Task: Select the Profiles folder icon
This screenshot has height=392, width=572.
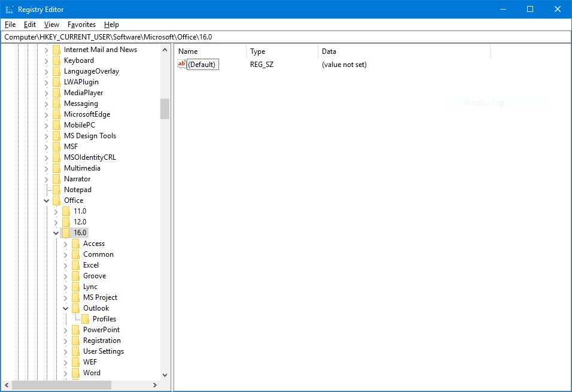Action: click(85, 319)
